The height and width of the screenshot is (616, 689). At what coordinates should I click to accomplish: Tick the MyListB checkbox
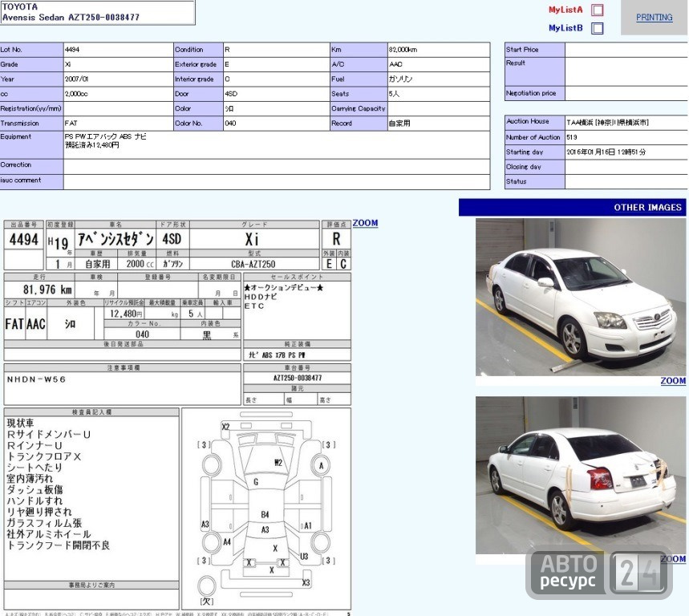click(x=598, y=28)
